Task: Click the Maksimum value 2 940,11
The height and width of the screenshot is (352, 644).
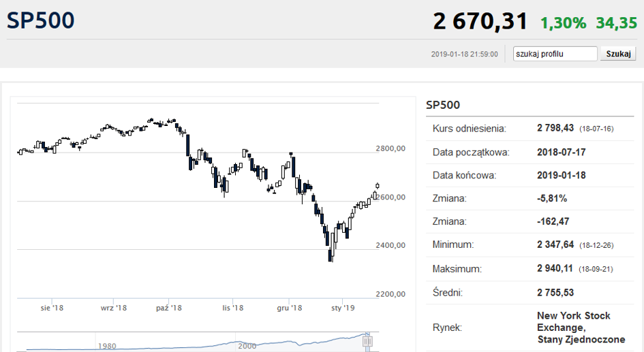Action: 555,268
